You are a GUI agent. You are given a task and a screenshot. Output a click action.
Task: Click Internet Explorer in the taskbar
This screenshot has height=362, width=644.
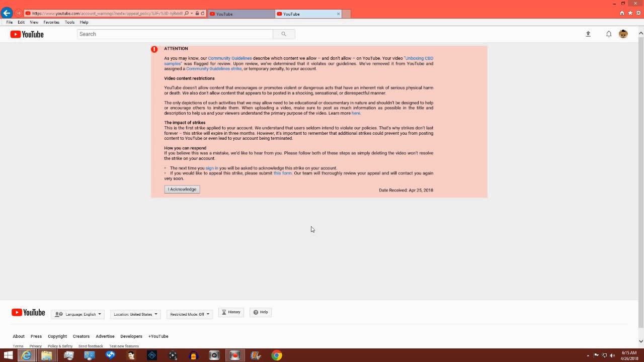[26, 355]
